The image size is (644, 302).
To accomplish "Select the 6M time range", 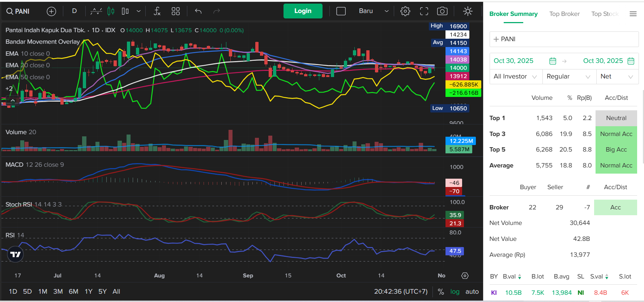I will (73, 292).
